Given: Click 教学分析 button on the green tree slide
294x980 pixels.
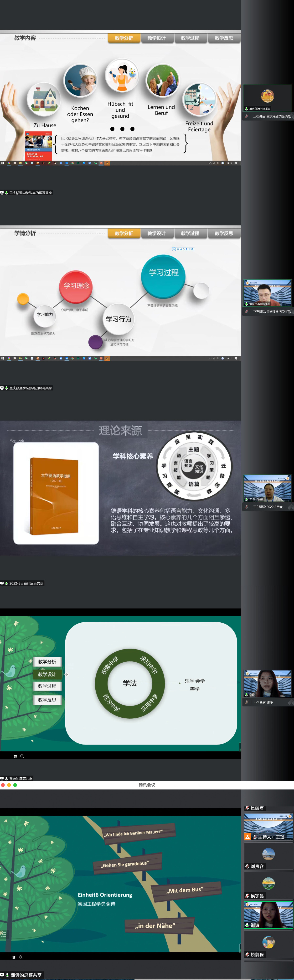Looking at the screenshot, I should click(47, 662).
